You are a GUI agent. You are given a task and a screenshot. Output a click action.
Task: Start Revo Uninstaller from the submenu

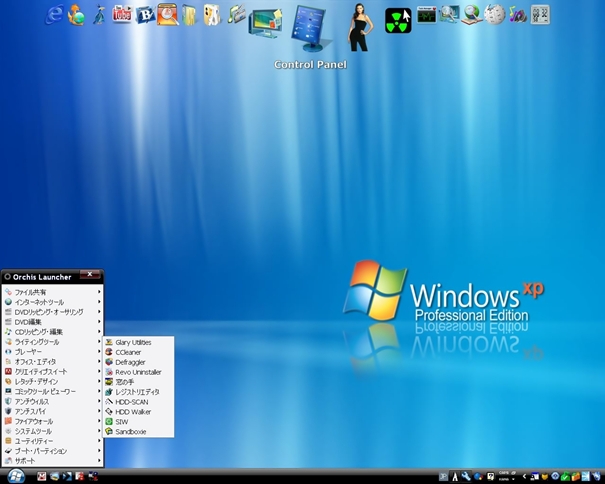138,372
